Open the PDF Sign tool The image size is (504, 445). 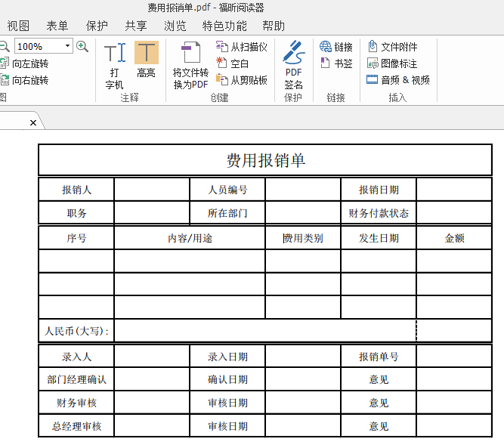pyautogui.click(x=293, y=65)
